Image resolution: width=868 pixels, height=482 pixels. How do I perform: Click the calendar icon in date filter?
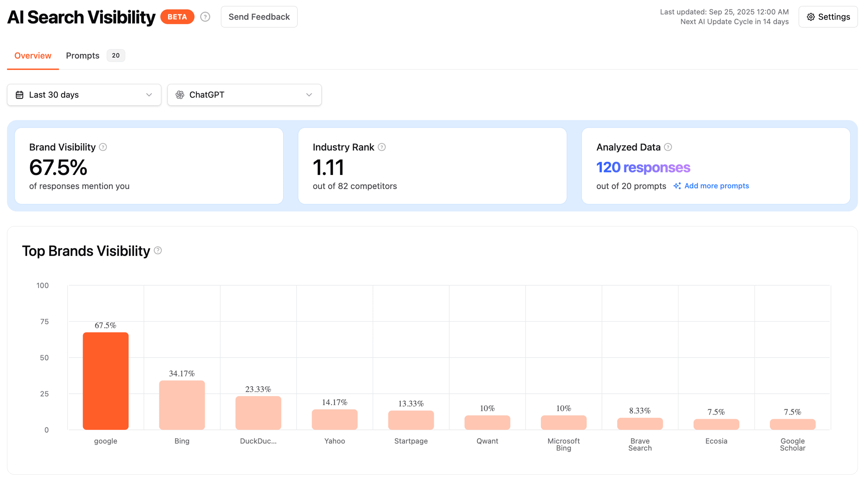point(20,95)
